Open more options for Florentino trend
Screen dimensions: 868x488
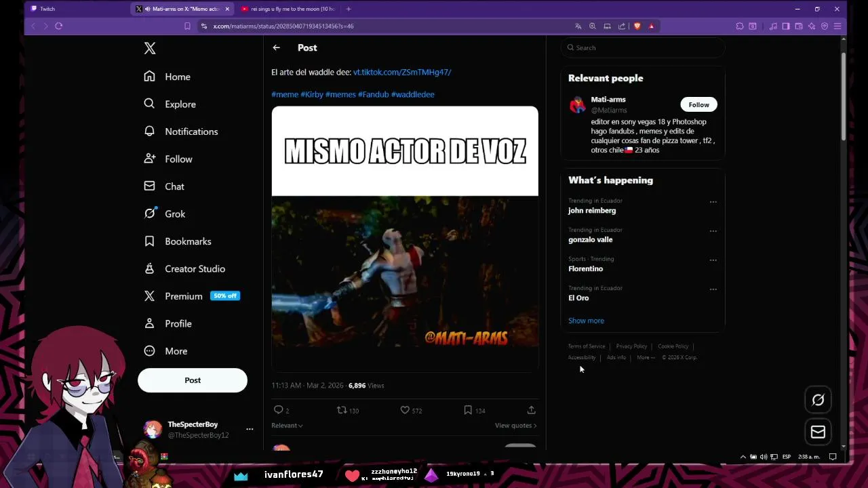coord(713,260)
